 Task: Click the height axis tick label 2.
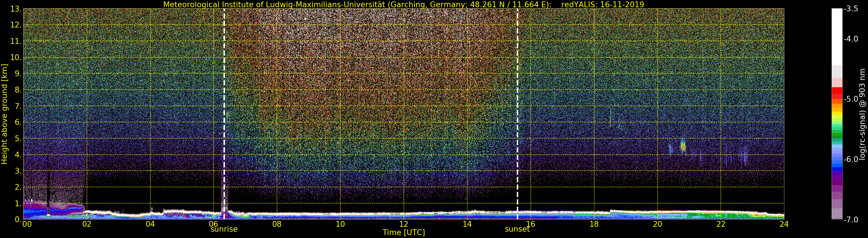[18, 187]
